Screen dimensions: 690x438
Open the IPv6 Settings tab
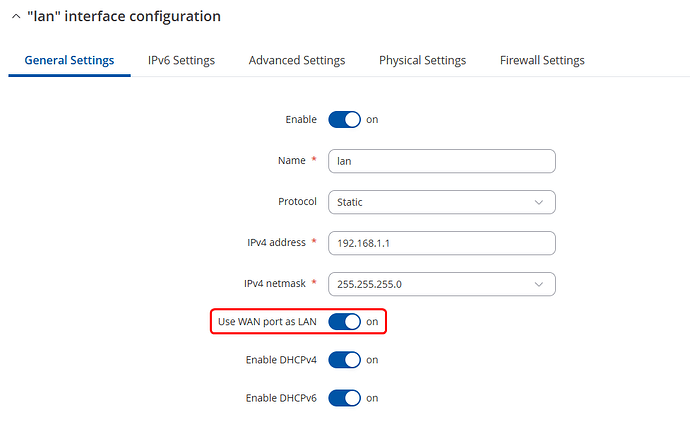tap(181, 60)
